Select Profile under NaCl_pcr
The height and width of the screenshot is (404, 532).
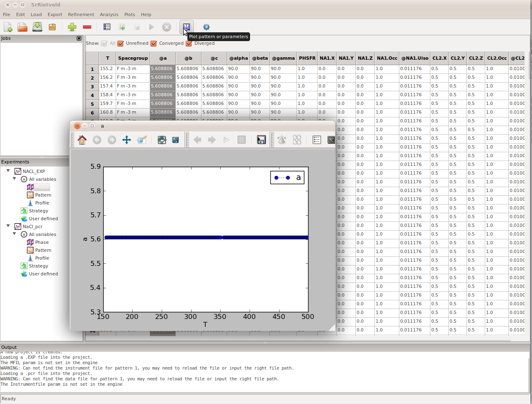pyautogui.click(x=42, y=258)
